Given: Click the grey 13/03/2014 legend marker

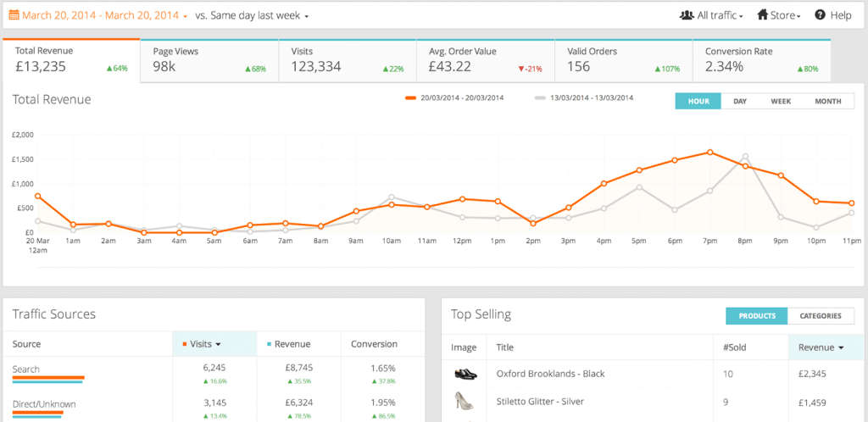Looking at the screenshot, I should tap(540, 98).
